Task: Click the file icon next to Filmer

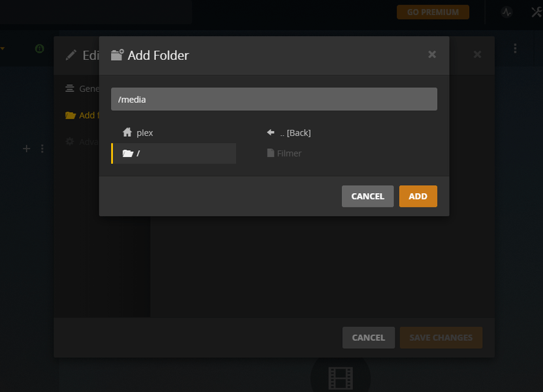Action: (270, 153)
